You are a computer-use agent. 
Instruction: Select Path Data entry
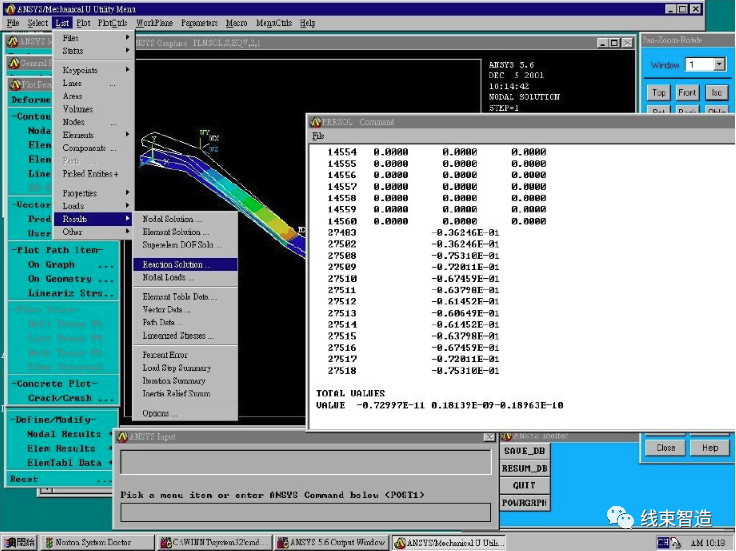185,322
